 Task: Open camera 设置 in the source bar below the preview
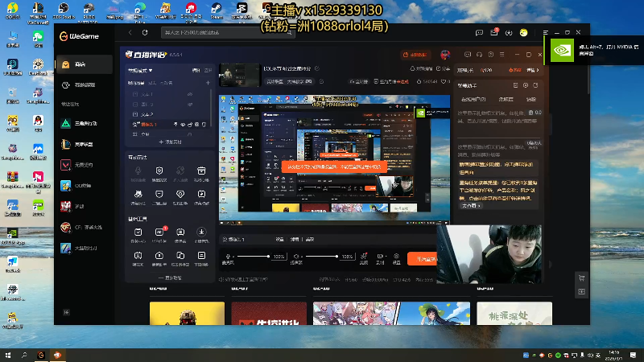tap(279, 239)
